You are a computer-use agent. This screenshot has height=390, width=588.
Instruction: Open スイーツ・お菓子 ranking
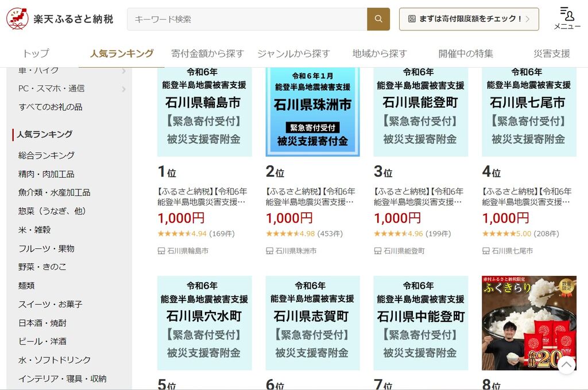51,304
